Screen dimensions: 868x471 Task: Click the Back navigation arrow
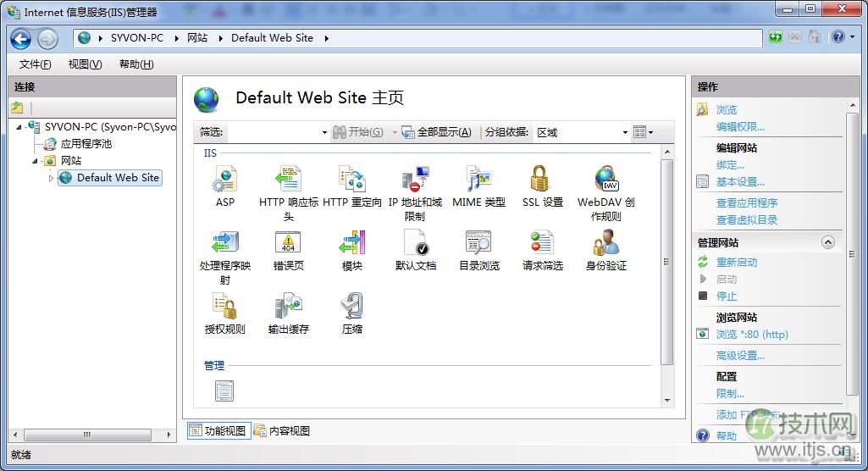click(21, 39)
